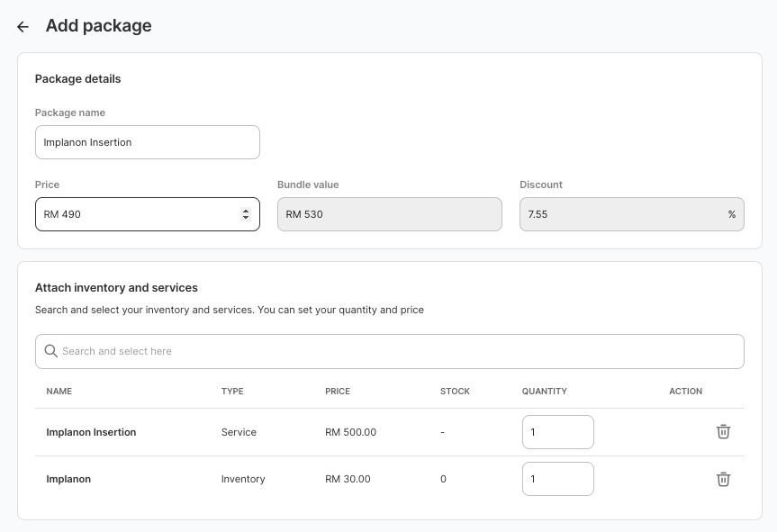
Task: Increase the price using the stepper up arrow
Action: [x=246, y=211]
